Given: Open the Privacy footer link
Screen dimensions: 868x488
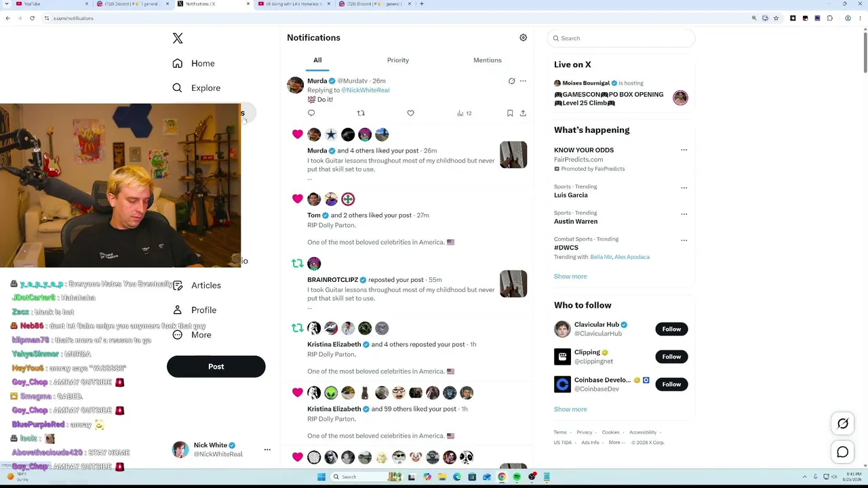Looking at the screenshot, I should tap(585, 432).
